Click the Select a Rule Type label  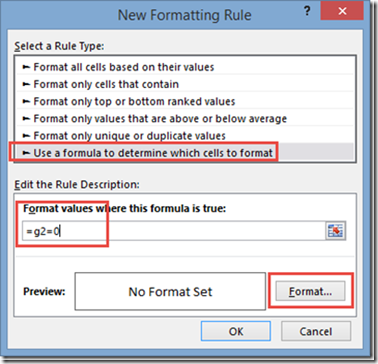[59, 46]
